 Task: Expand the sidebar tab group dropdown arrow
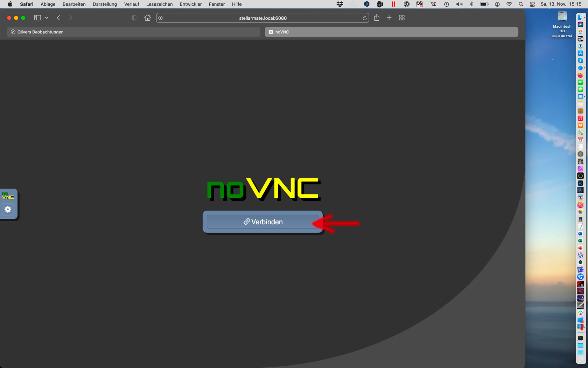(47, 18)
